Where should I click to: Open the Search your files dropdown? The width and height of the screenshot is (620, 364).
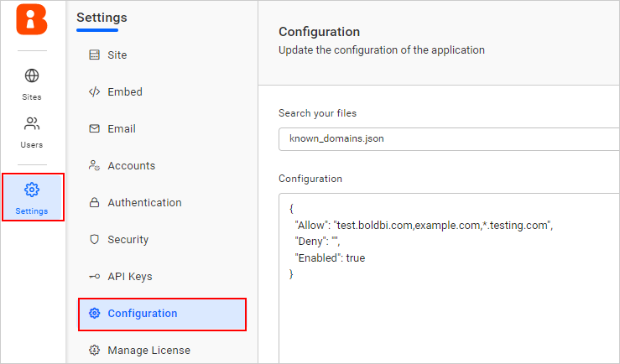[x=449, y=139]
